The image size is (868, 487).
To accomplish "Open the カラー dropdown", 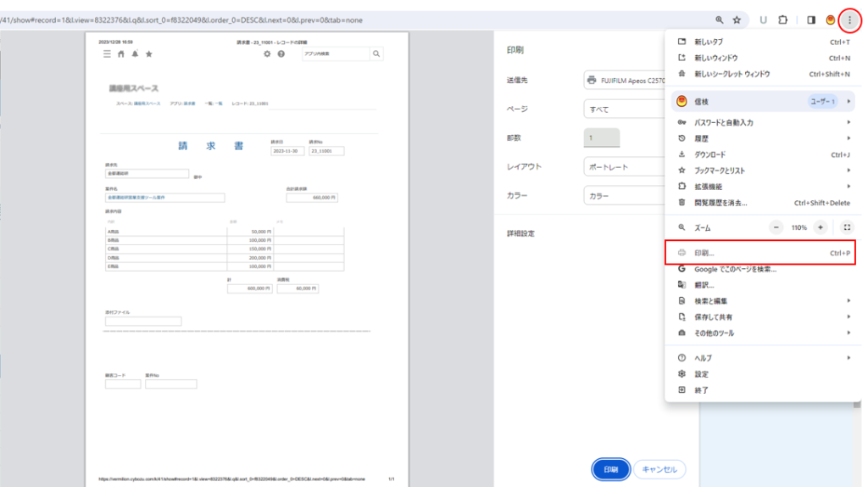I will (x=624, y=196).
